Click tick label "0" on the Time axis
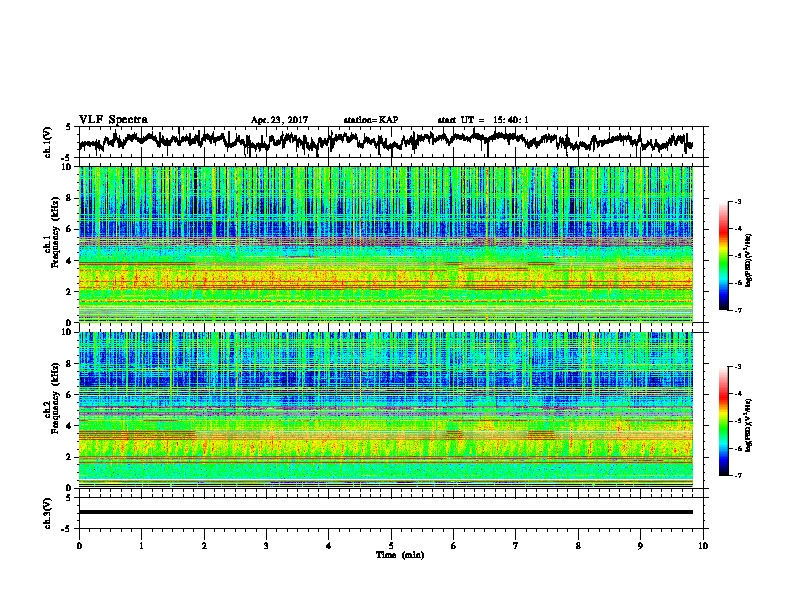 coord(79,546)
